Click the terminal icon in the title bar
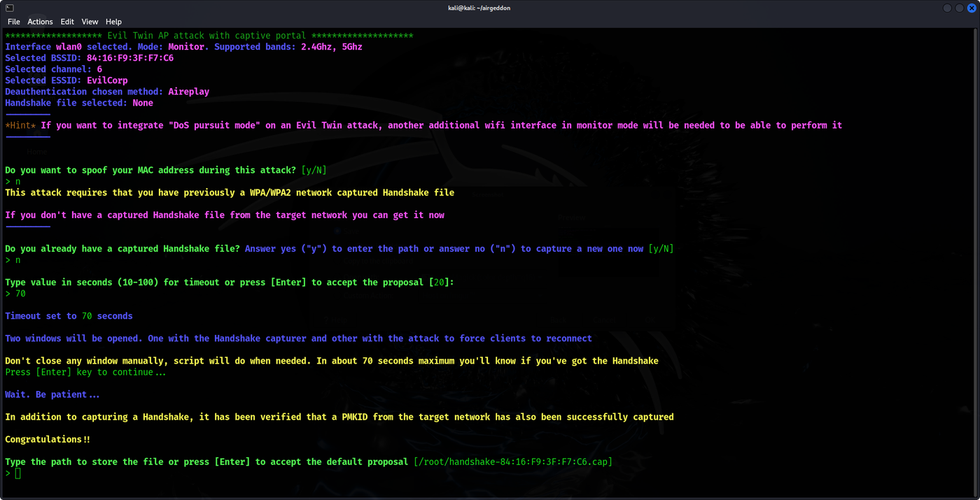 pos(10,8)
